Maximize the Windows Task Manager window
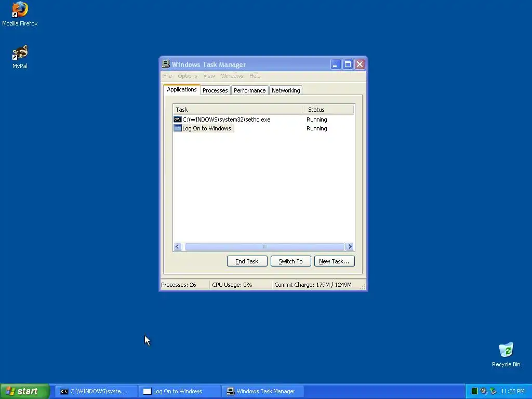 [x=348, y=64]
